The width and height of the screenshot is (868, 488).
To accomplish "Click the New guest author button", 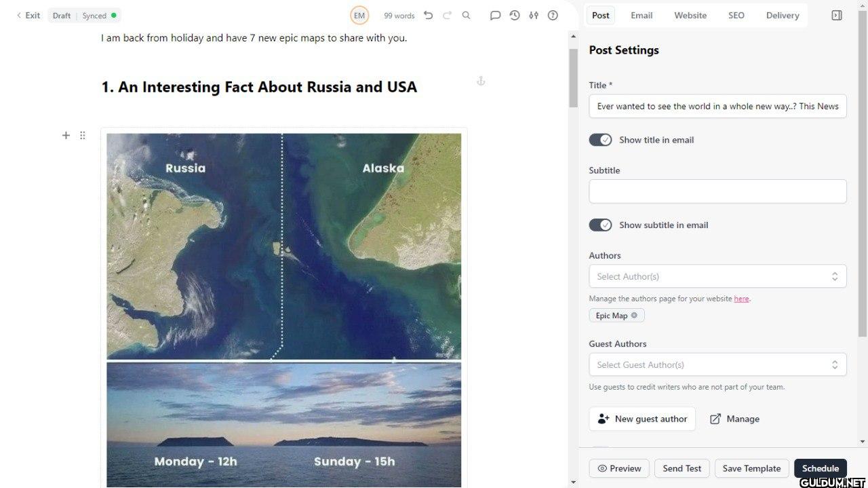I will click(642, 419).
